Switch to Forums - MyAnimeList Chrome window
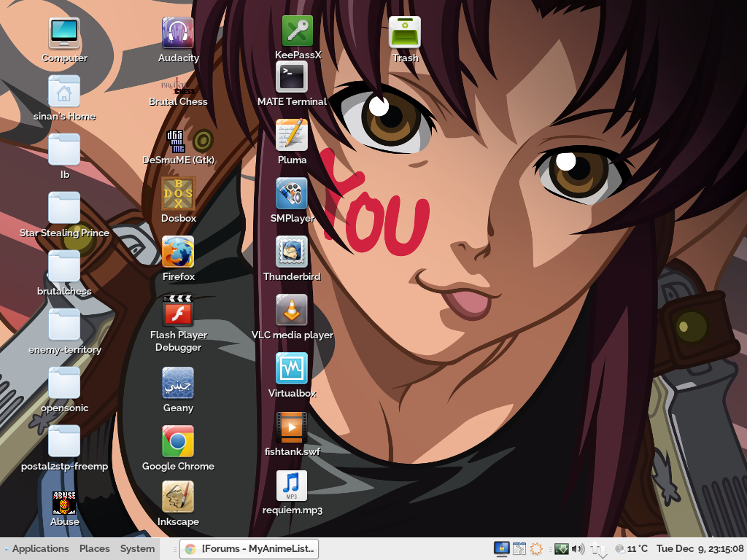747x560 pixels. click(249, 548)
